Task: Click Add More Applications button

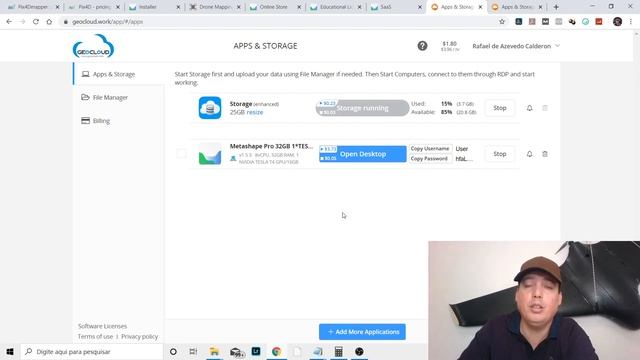Action: pos(362,332)
